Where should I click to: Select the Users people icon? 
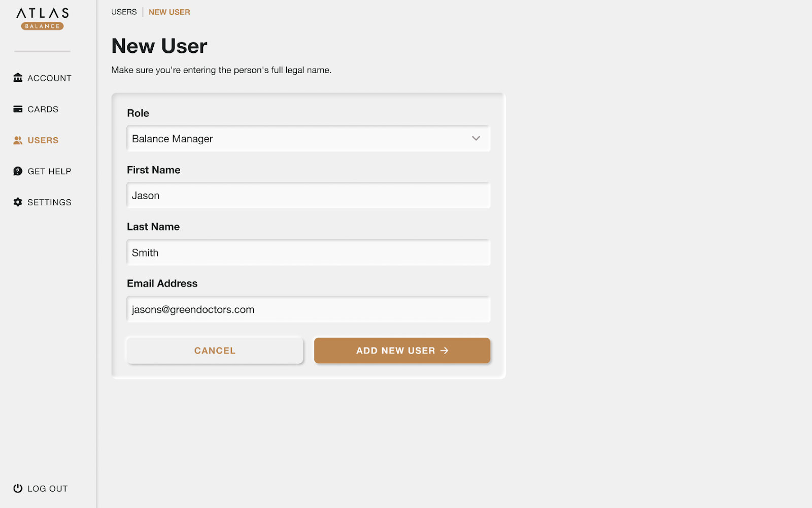18,140
